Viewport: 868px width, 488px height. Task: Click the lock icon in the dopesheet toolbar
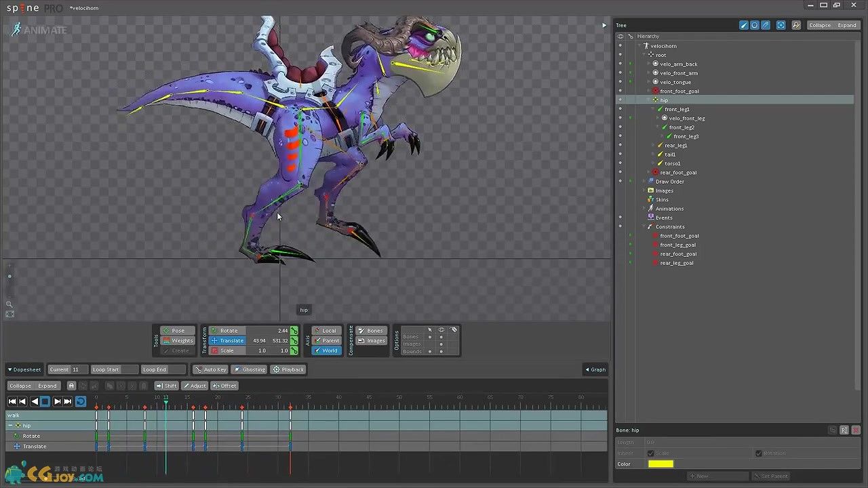pos(71,386)
